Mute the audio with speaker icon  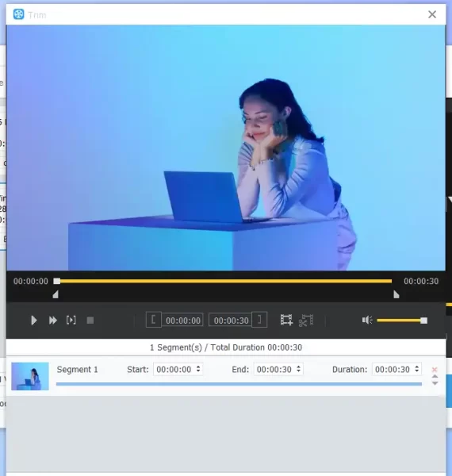(x=367, y=320)
